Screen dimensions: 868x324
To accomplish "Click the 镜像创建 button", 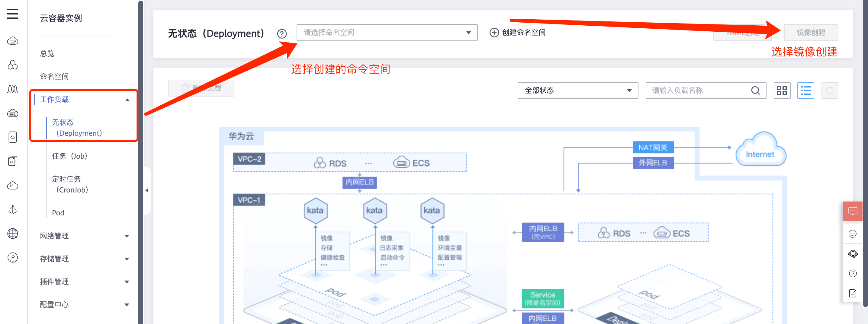I will click(x=811, y=33).
